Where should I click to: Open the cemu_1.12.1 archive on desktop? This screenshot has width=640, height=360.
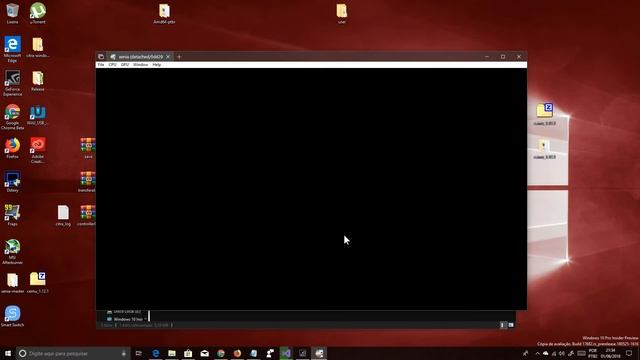[x=38, y=283]
